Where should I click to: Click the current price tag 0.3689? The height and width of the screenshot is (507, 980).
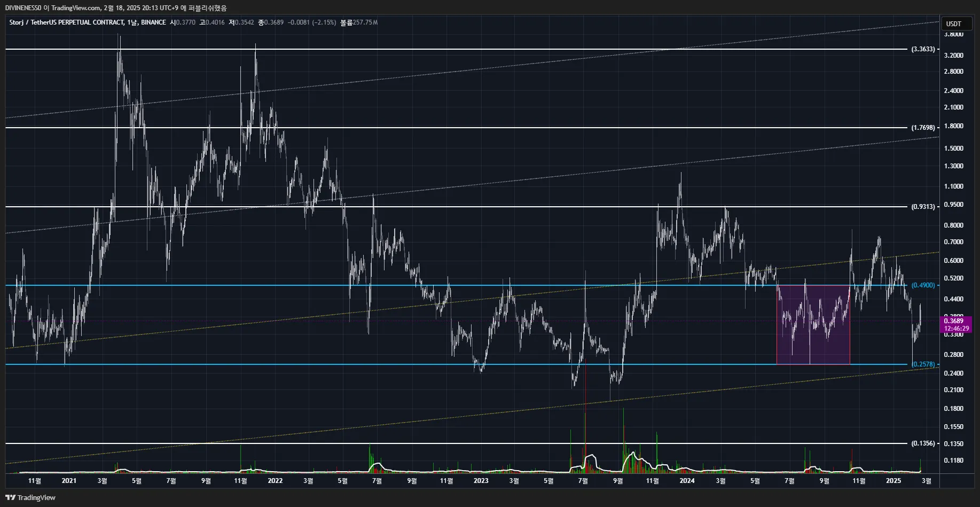click(953, 321)
